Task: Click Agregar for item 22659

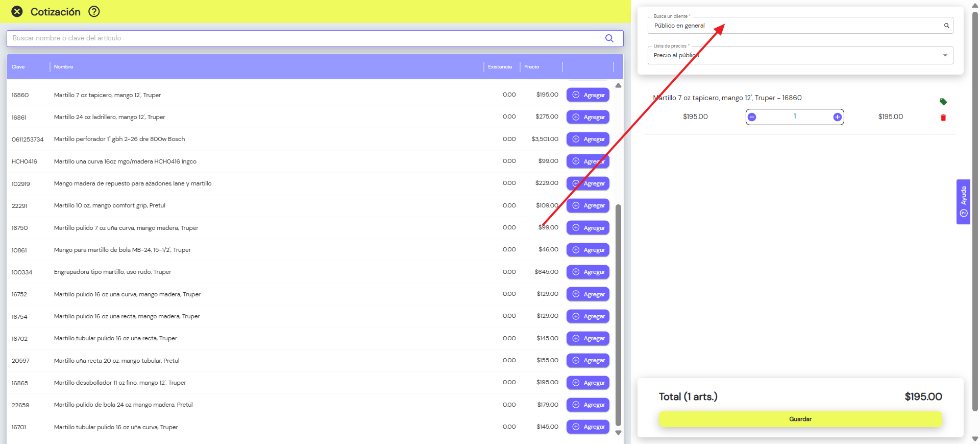Action: (x=588, y=405)
